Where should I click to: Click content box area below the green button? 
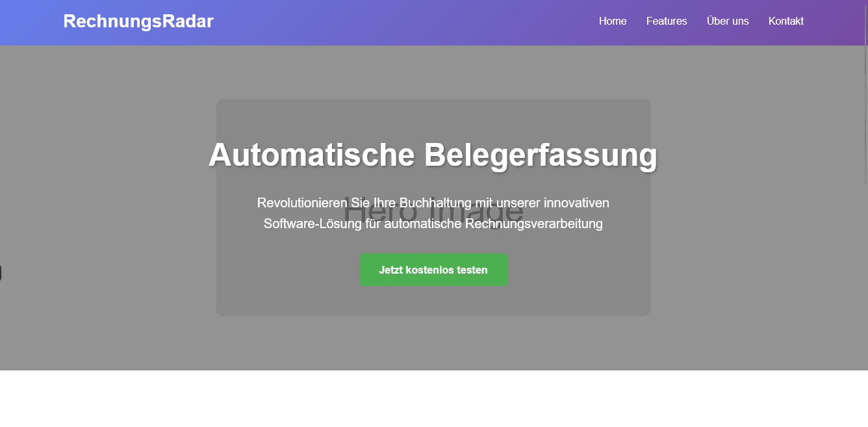pyautogui.click(x=433, y=301)
